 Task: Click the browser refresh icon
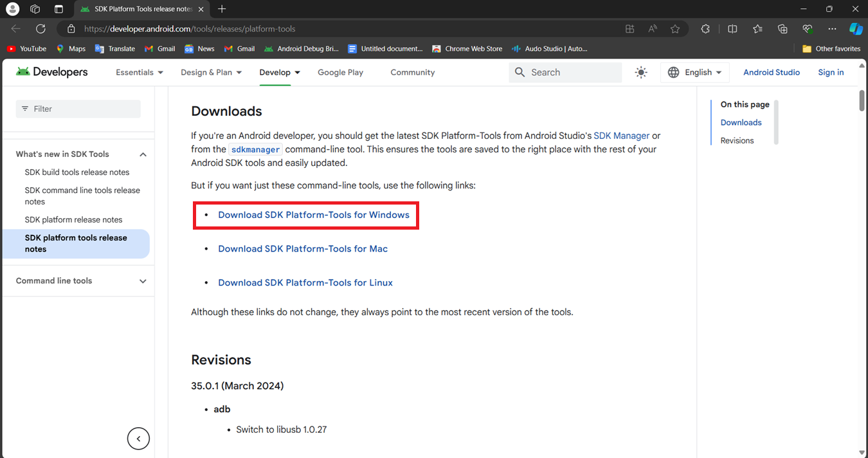pyautogui.click(x=41, y=29)
